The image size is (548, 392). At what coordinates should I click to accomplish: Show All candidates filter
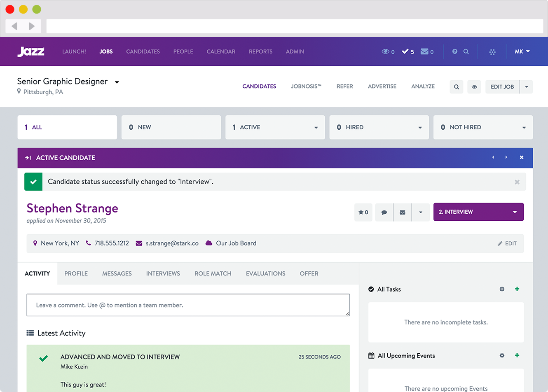[67, 127]
